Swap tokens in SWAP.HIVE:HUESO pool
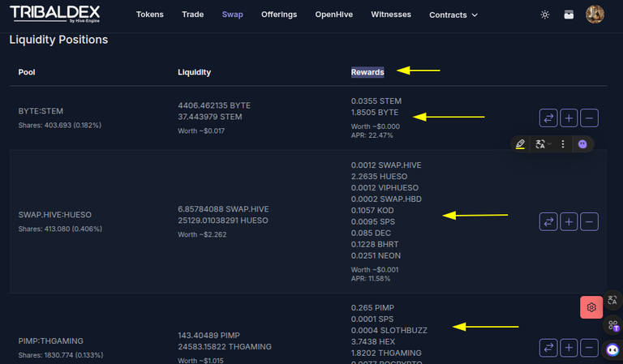Viewport: 623px width, 364px height. (548, 221)
